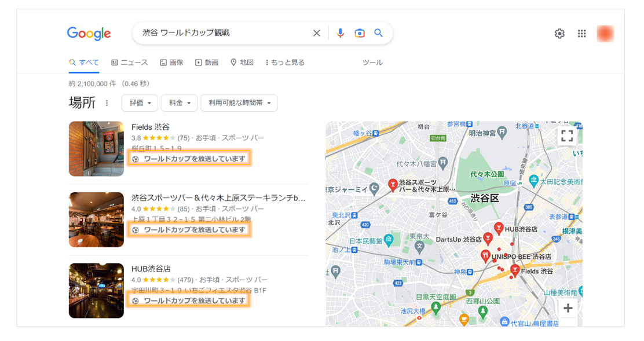Open the Fields 渋谷 result title

click(x=151, y=127)
